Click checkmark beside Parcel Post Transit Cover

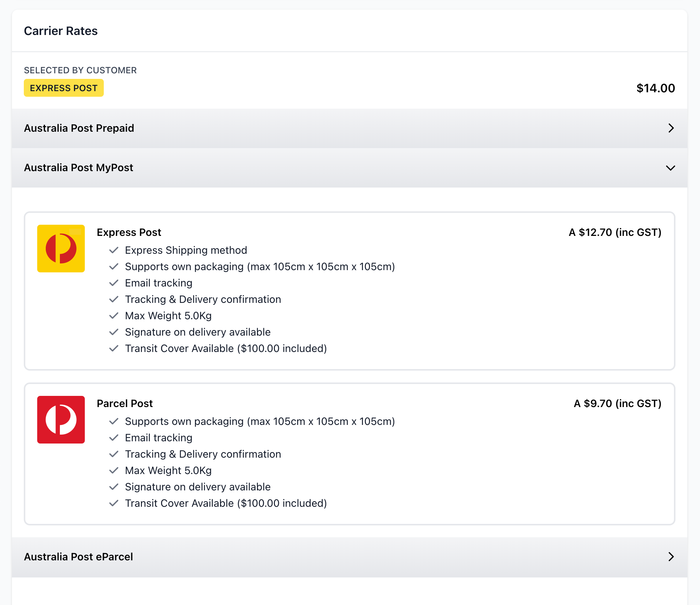pos(114,503)
